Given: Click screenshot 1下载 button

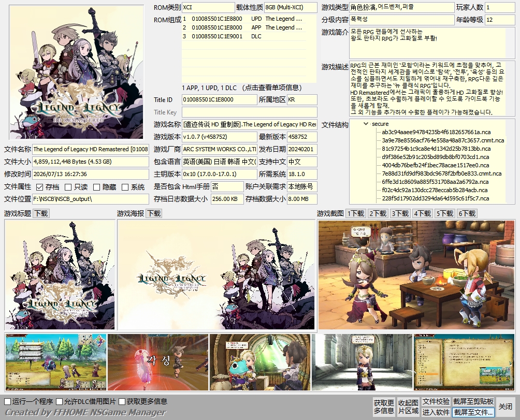Looking at the screenshot, I should (x=356, y=213).
